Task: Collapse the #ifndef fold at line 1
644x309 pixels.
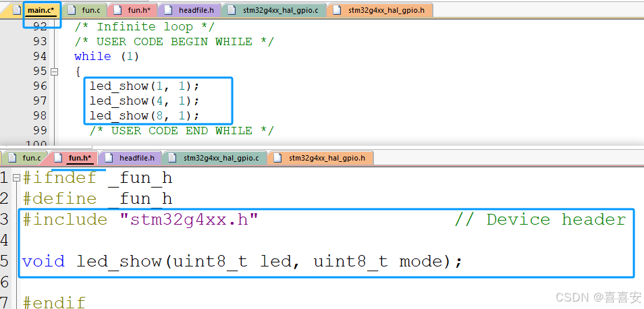Action: [16, 178]
